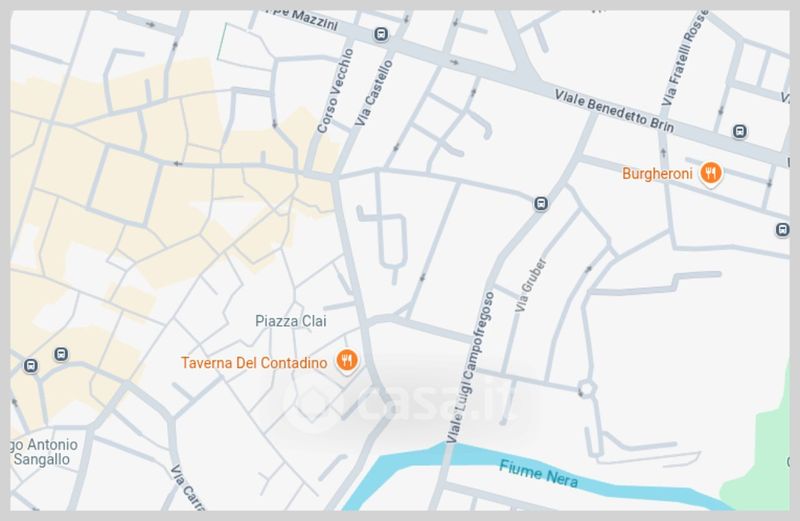Click the Via Fratelli Rosselli street label

tap(684, 59)
